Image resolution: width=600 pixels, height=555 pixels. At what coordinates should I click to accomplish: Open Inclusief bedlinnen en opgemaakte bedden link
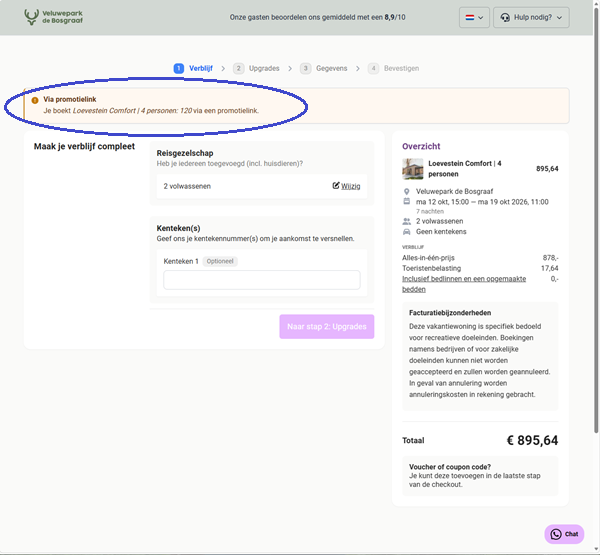coord(464,284)
